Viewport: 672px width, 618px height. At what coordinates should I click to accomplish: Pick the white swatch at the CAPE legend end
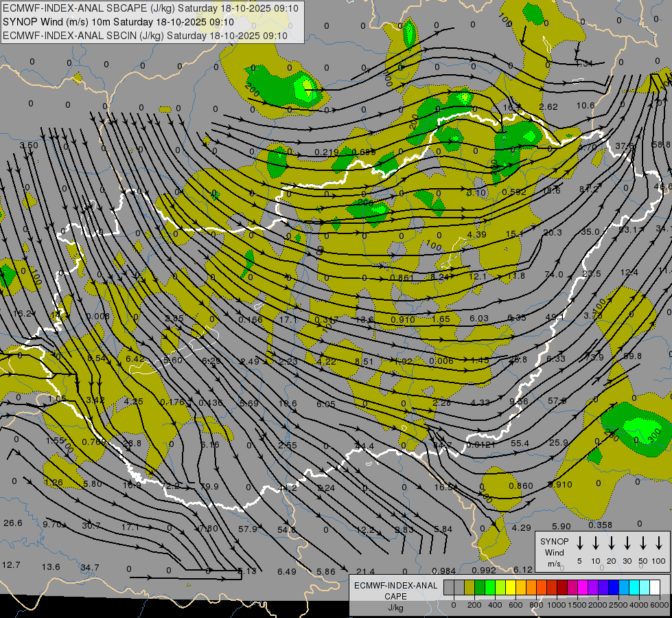655,588
